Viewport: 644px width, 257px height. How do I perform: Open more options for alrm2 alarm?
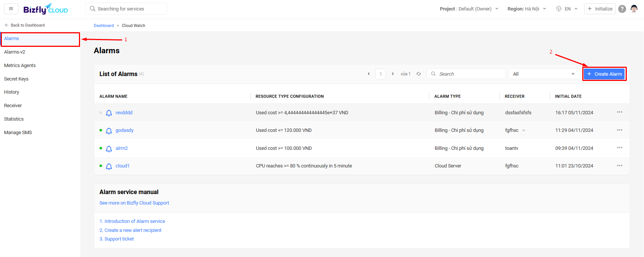click(x=620, y=148)
